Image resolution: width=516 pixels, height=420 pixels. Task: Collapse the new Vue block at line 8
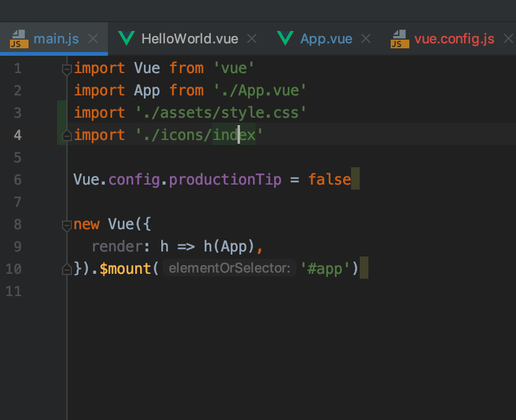coord(67,225)
